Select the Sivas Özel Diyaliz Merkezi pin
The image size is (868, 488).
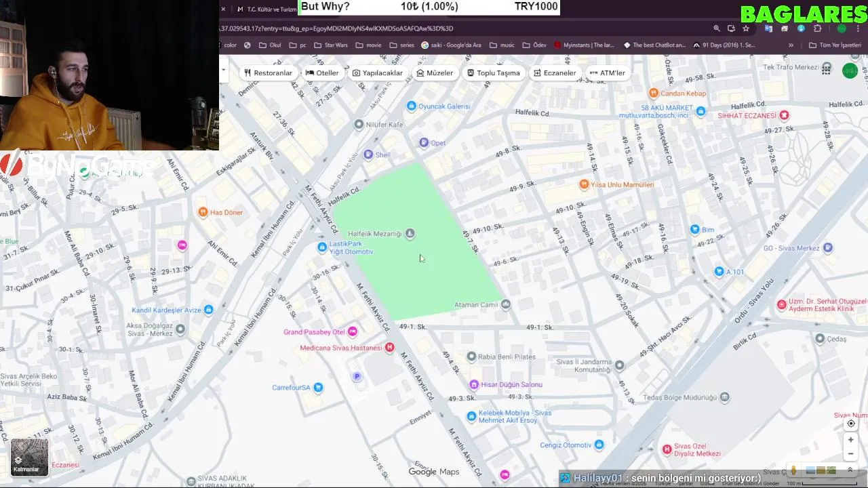tap(667, 449)
